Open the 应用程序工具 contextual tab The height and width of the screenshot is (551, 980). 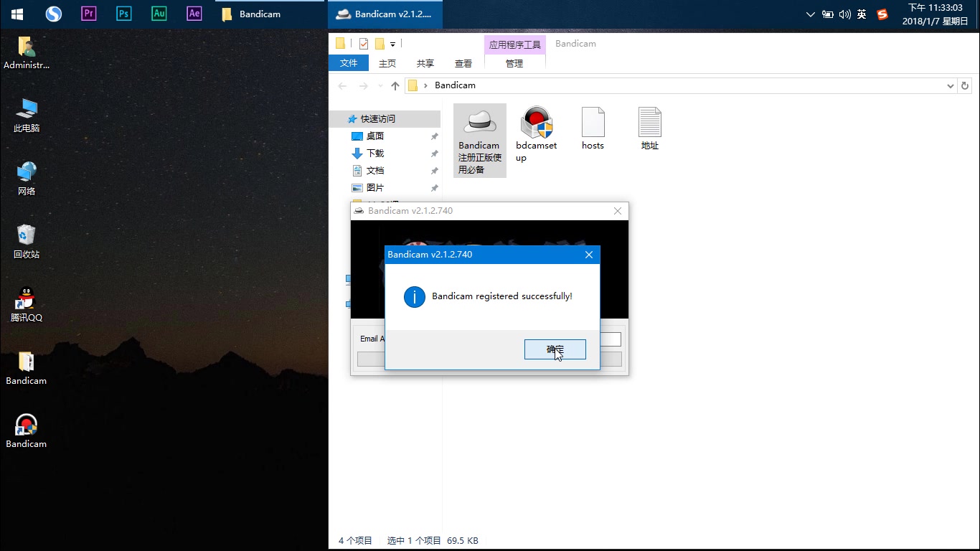tap(515, 44)
